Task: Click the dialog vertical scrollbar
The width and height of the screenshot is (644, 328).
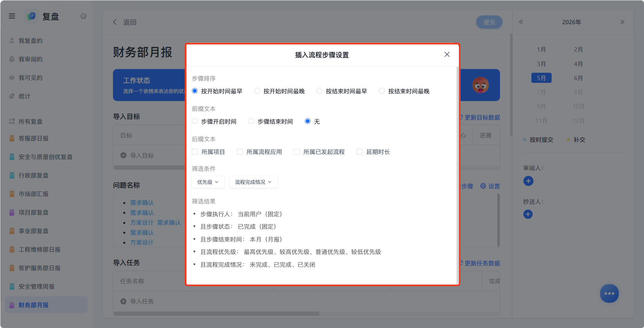Action: 457,175
